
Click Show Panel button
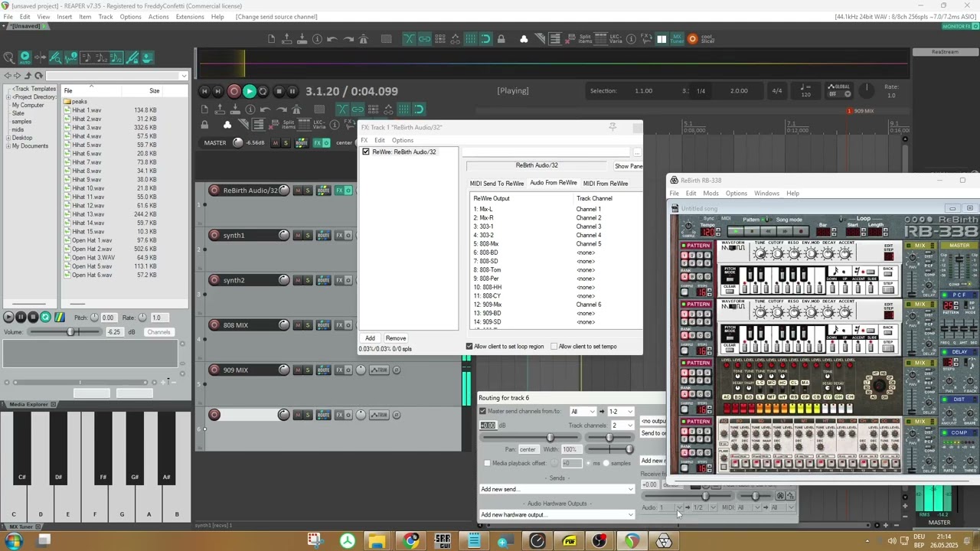click(x=629, y=166)
